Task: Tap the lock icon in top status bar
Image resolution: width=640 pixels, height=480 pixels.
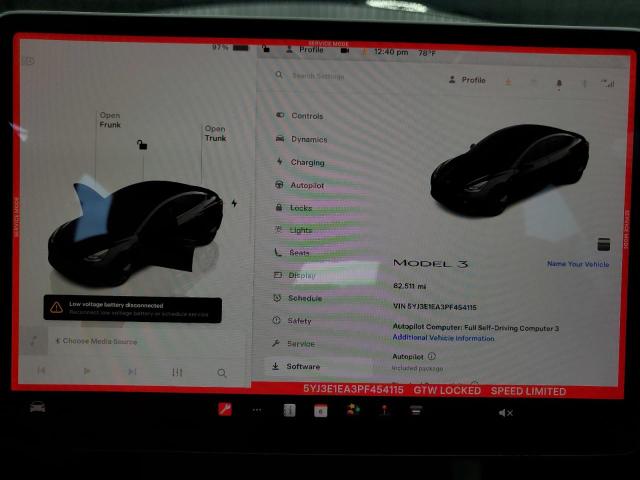Action: pyautogui.click(x=266, y=49)
